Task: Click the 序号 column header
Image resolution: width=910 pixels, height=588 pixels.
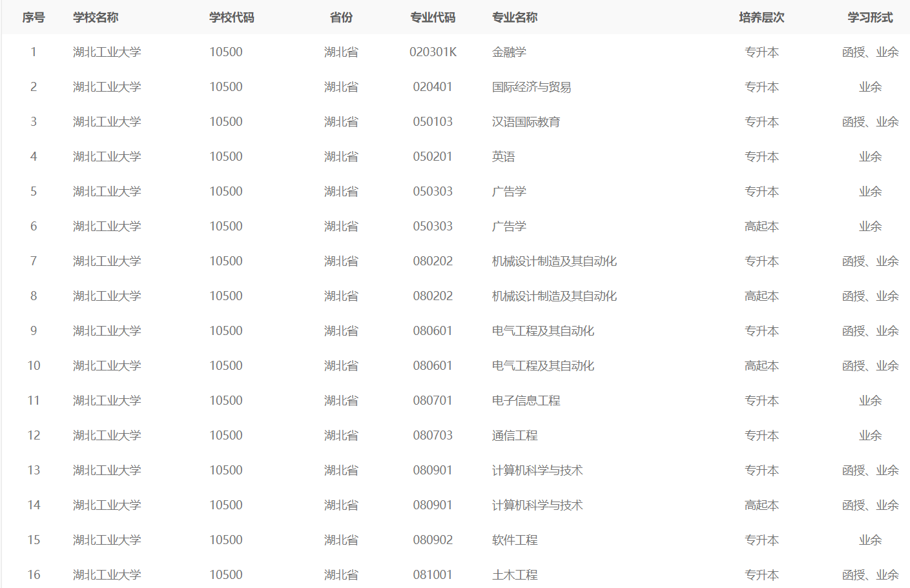Action: 34,17
